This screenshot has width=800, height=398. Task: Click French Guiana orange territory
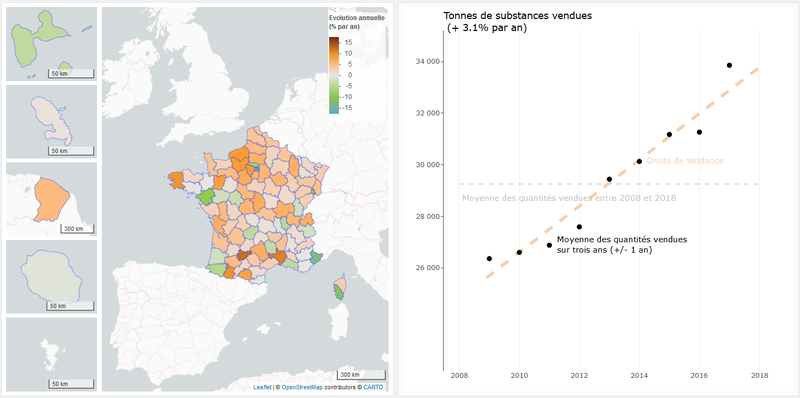[x=51, y=200]
